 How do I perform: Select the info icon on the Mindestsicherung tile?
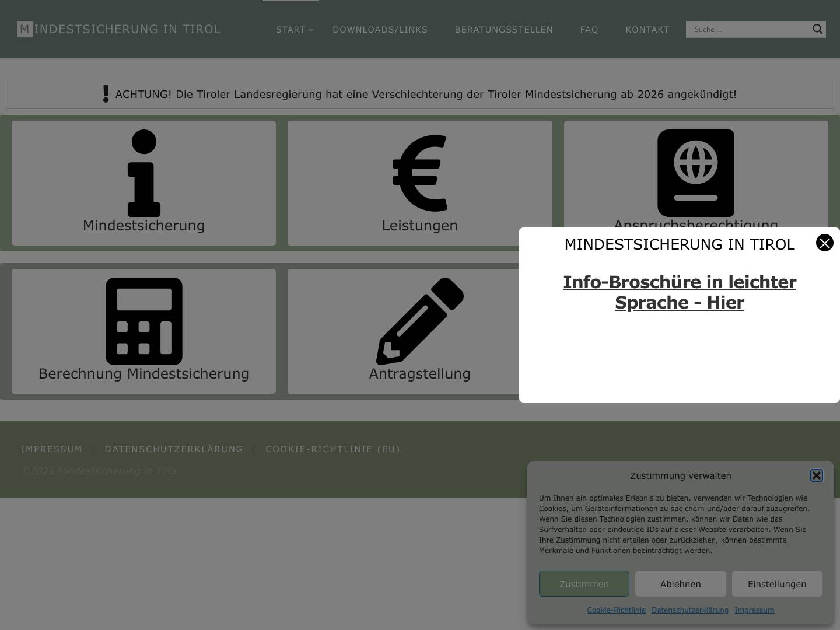[143, 173]
